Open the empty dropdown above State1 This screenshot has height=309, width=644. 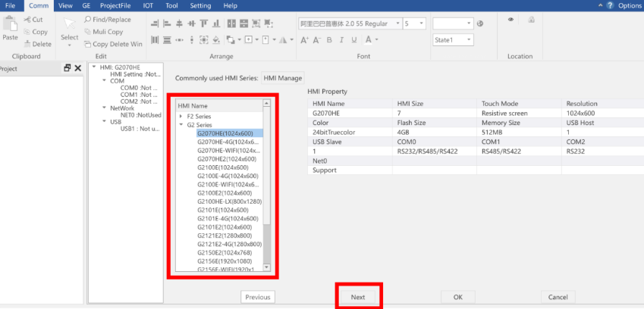tap(453, 23)
